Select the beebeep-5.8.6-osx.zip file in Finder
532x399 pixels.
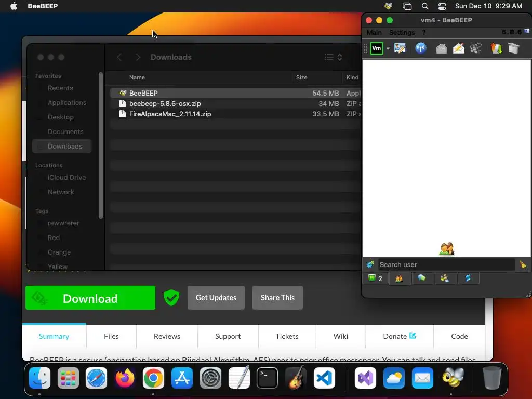(236, 103)
